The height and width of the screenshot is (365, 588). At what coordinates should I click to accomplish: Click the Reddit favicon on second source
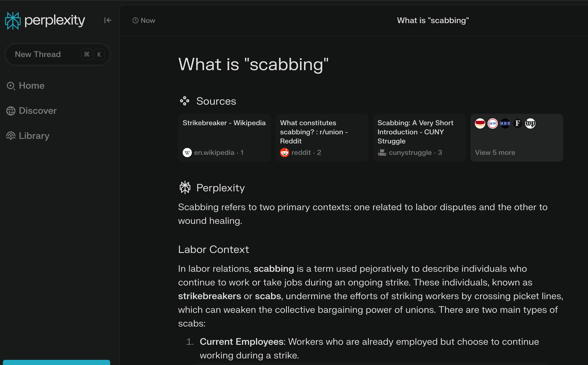point(285,153)
